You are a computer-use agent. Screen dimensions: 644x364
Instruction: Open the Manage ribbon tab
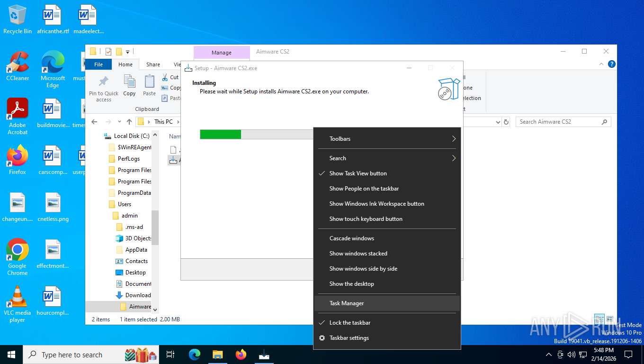coord(222,53)
